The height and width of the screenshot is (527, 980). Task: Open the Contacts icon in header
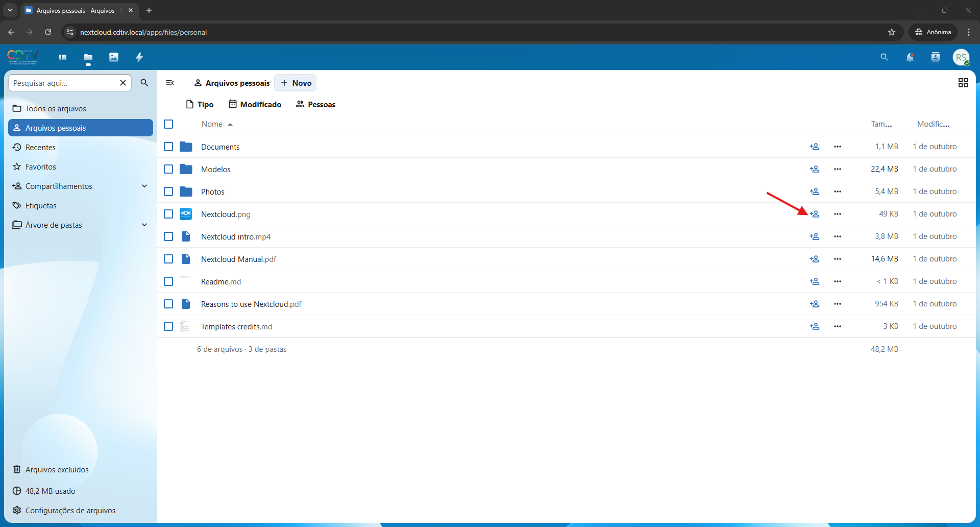pyautogui.click(x=935, y=57)
